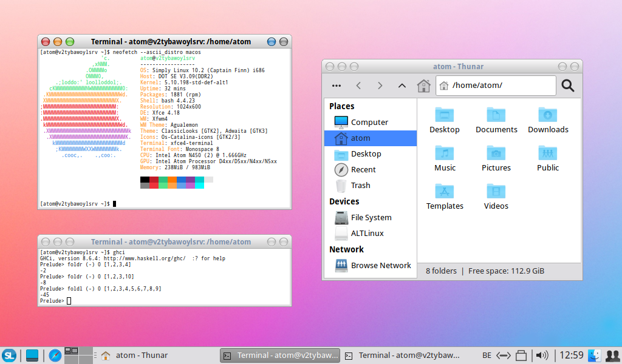Open File System under Devices

(371, 218)
